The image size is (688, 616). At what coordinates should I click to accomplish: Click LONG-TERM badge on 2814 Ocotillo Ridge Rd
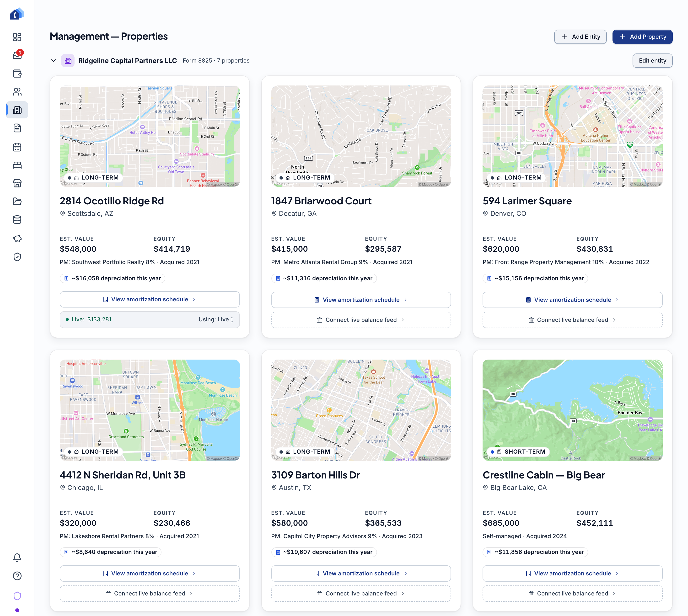point(93,178)
